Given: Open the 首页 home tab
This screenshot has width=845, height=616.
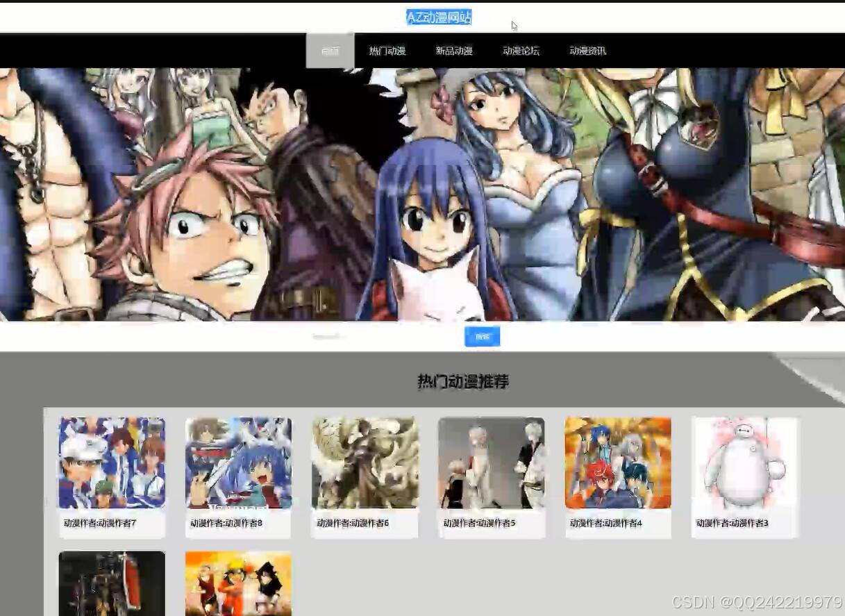Looking at the screenshot, I should point(330,51).
